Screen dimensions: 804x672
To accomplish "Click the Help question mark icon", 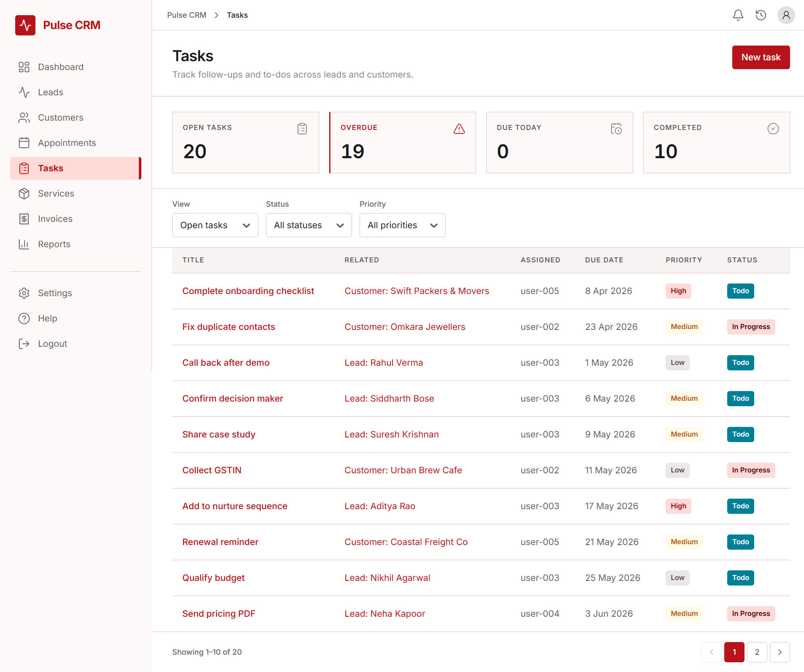I will click(24, 318).
